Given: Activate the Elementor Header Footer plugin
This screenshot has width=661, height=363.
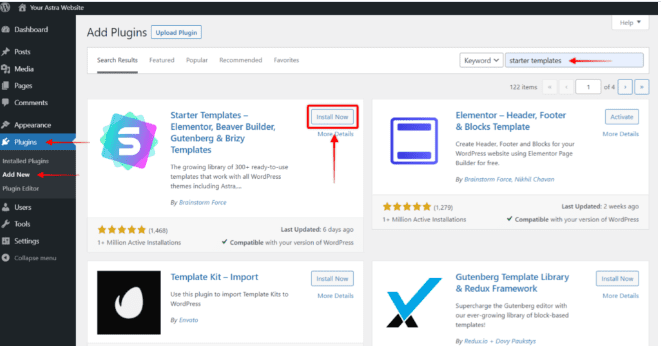Looking at the screenshot, I should point(622,117).
